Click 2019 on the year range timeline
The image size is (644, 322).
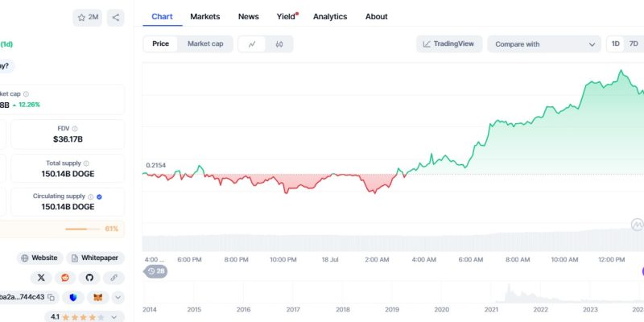coord(393,309)
